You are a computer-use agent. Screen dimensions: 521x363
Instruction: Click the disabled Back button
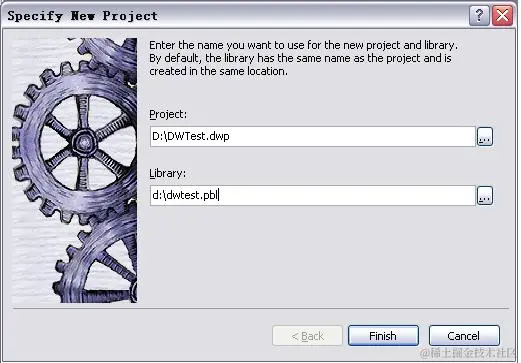pos(307,336)
